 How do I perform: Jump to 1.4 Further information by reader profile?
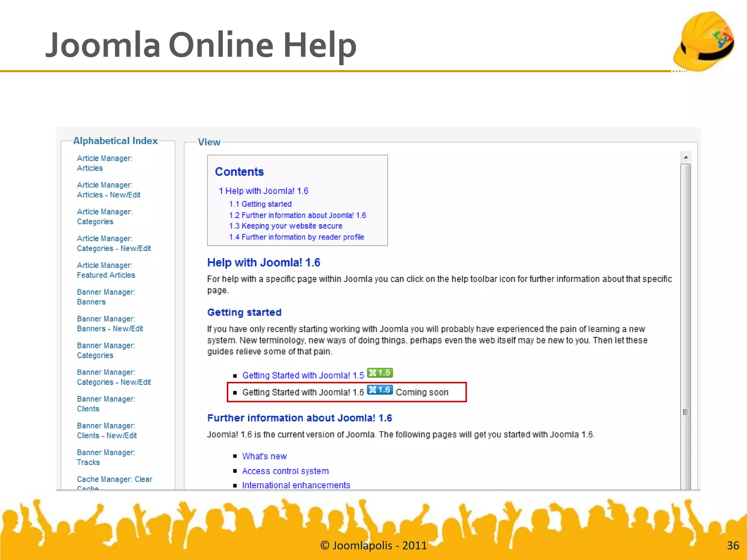click(297, 237)
